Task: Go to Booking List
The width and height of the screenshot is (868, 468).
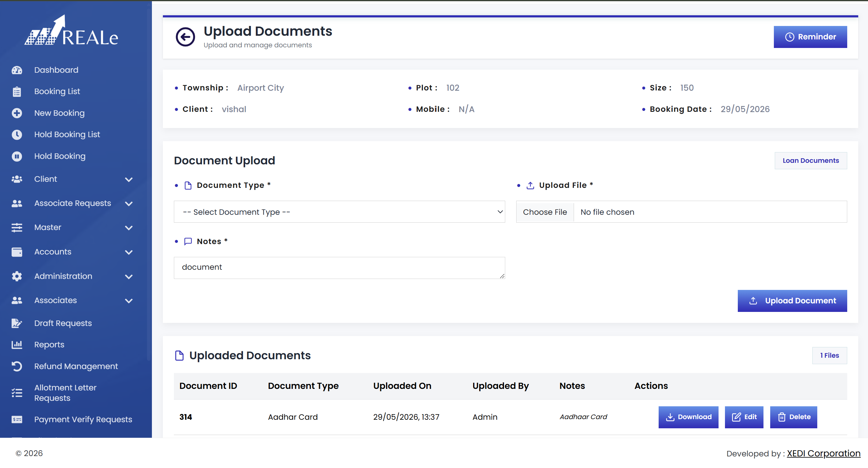Action: coord(57,92)
